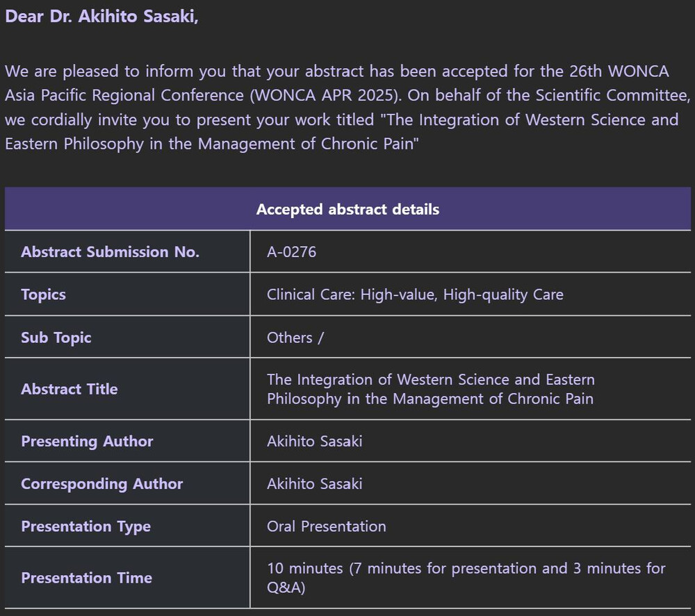Image resolution: width=695 pixels, height=616 pixels.
Task: Click the 'Abstract Title' row label
Action: (x=69, y=389)
